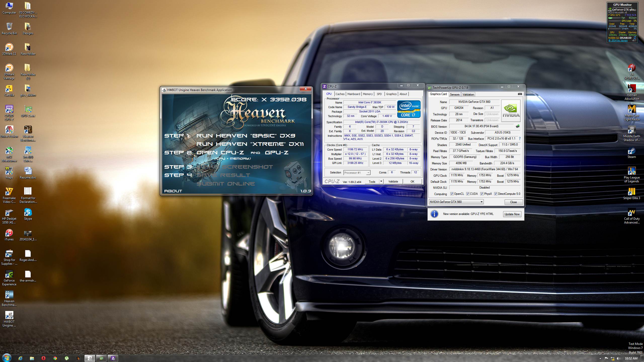Open the Skype desktop shortcut
The width and height of the screenshot is (644, 362).
(28, 214)
